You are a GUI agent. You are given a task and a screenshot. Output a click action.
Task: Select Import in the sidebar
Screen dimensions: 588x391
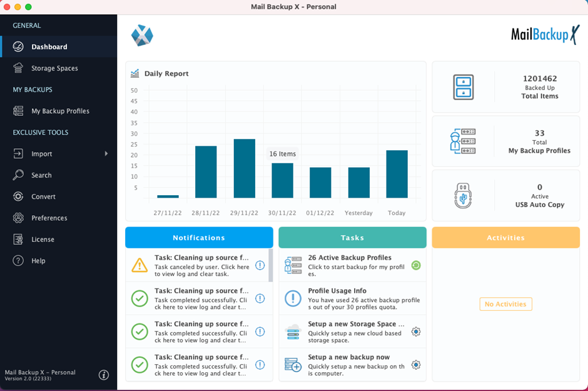(59, 153)
